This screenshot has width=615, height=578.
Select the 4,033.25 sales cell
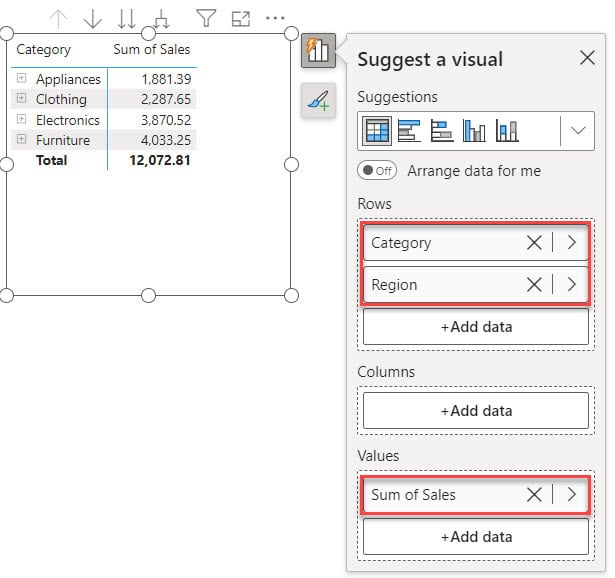pyautogui.click(x=166, y=140)
